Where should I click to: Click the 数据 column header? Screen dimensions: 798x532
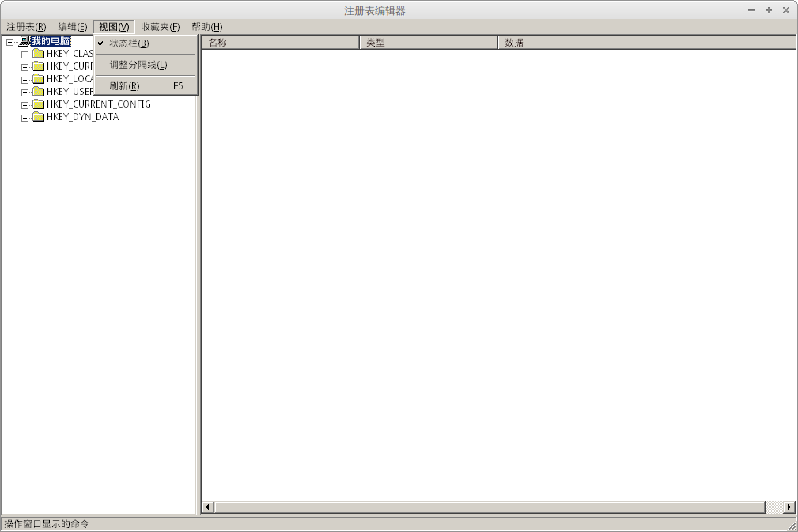click(646, 43)
